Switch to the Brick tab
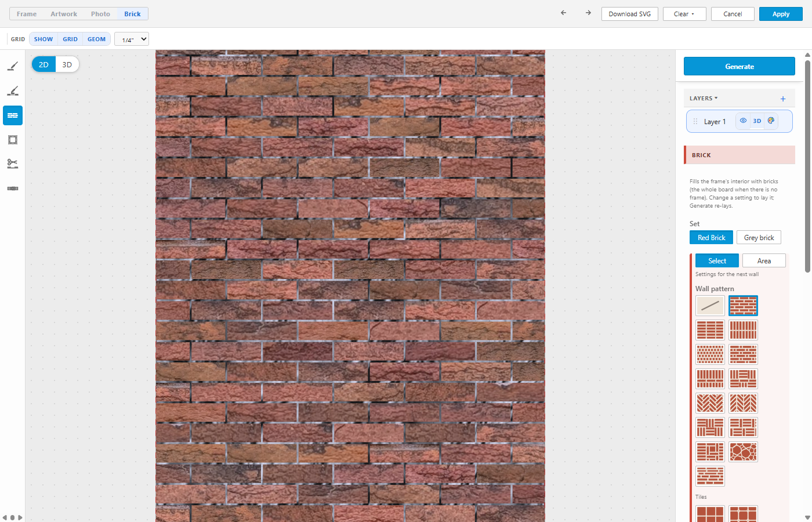 point(132,14)
